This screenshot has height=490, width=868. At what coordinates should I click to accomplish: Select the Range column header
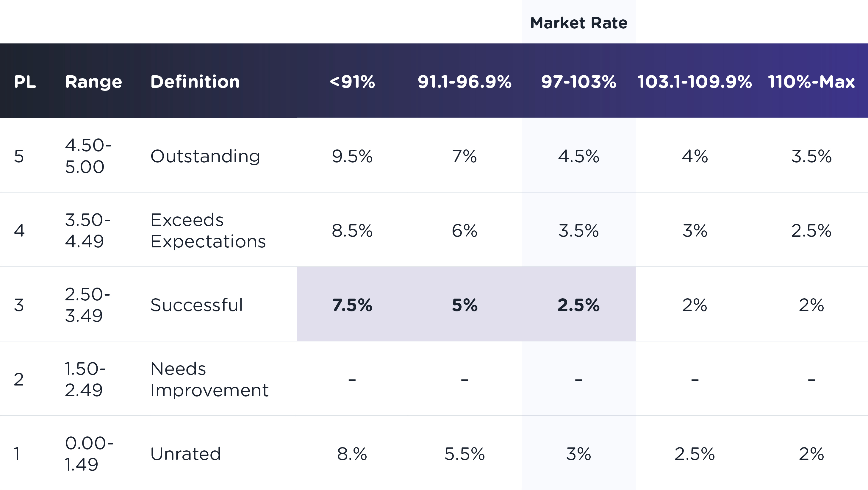93,82
